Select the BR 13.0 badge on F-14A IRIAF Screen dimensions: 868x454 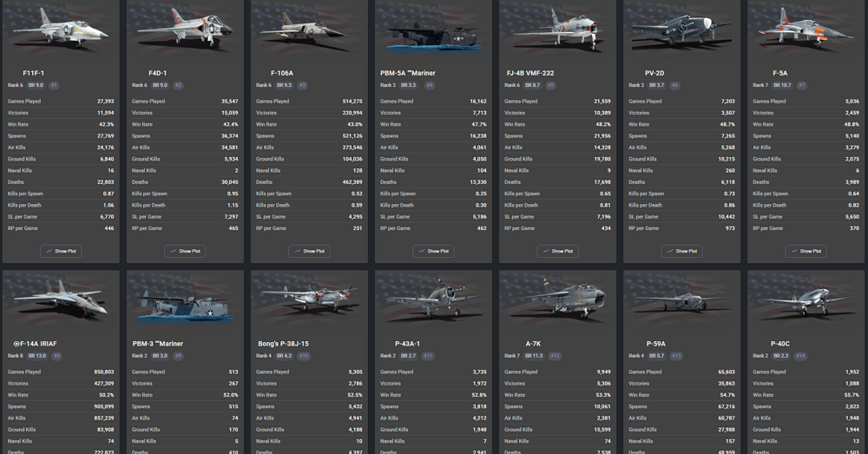(37, 356)
